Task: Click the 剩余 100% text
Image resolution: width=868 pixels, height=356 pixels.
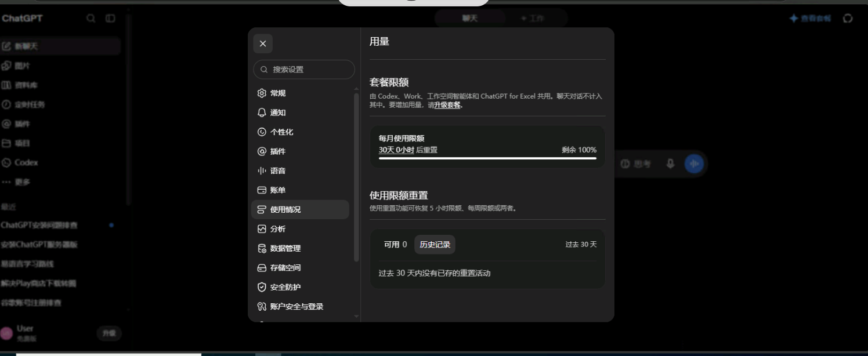Action: point(579,150)
